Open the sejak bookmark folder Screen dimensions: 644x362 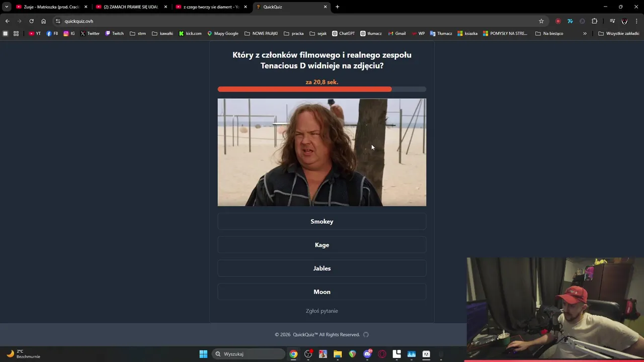pyautogui.click(x=318, y=34)
